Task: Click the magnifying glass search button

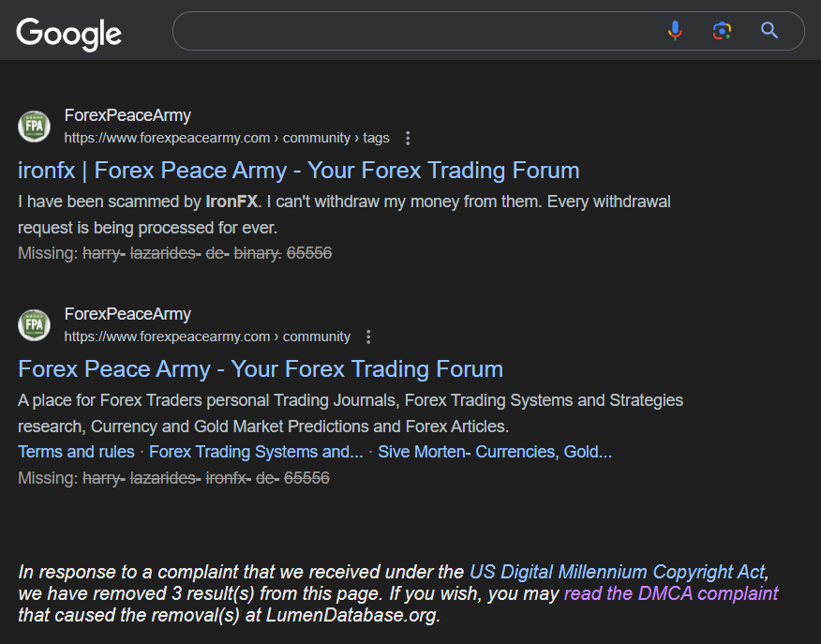Action: pos(769,30)
